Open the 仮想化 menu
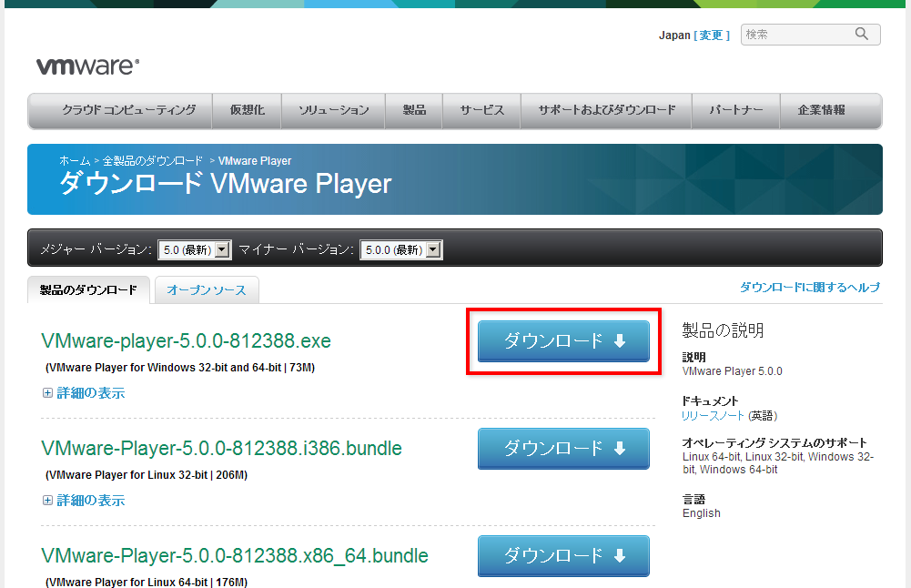Image resolution: width=911 pixels, height=588 pixels. tap(247, 110)
